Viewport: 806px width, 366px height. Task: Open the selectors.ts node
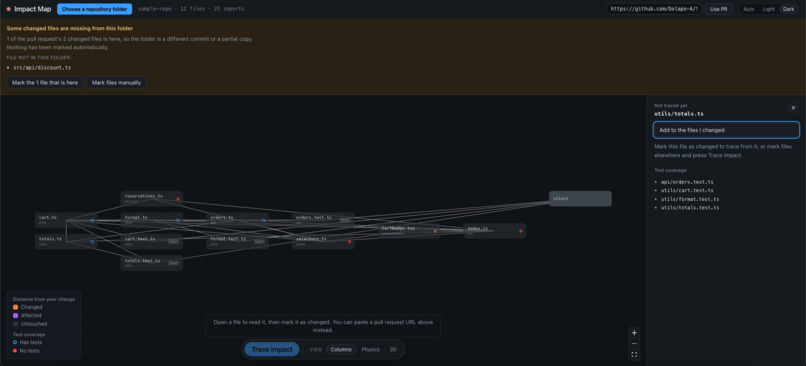[x=323, y=242]
